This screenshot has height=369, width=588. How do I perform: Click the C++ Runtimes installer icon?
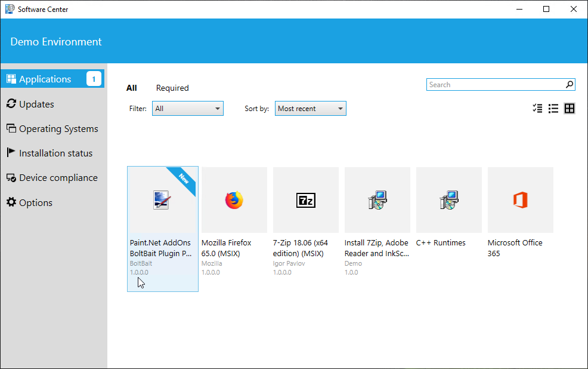[448, 200]
